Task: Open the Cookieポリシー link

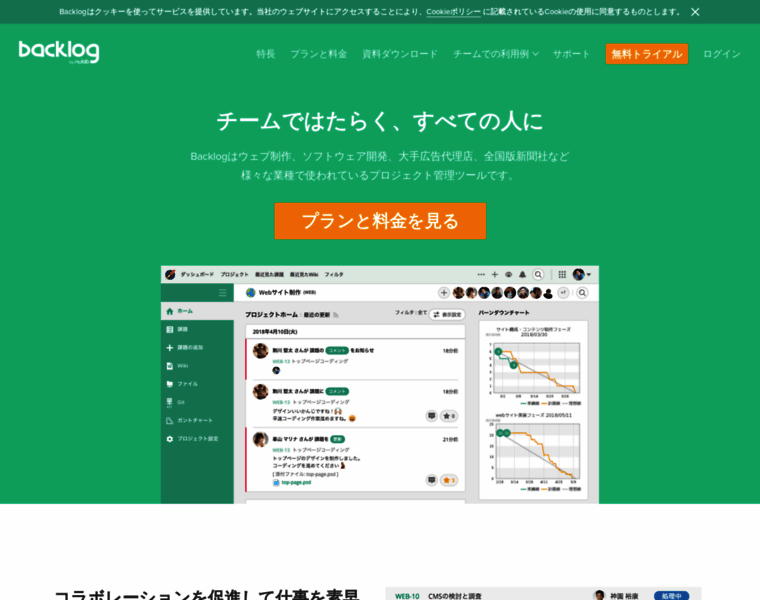Action: coord(453,12)
